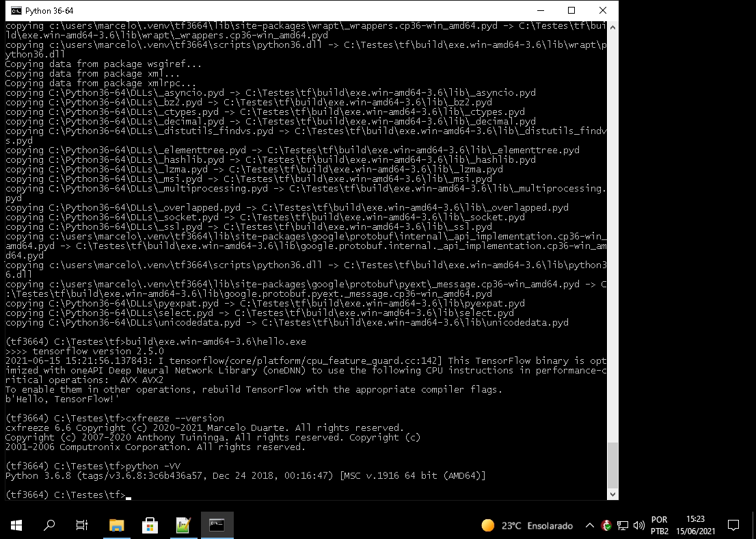Open the Start menu
The width and height of the screenshot is (756, 539).
14,525
